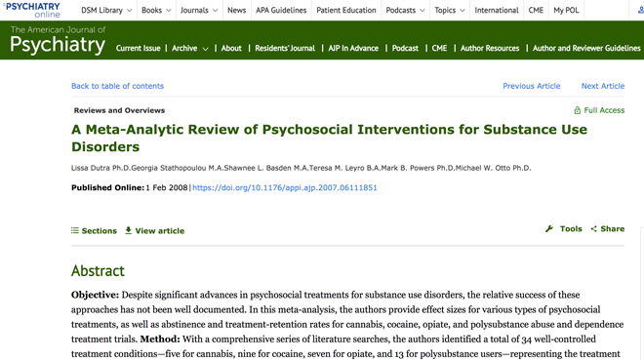
Task: Click the Share icon
Action: click(593, 229)
